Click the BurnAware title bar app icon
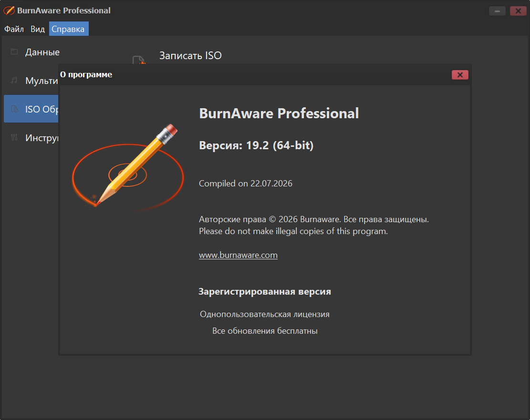 [x=9, y=10]
